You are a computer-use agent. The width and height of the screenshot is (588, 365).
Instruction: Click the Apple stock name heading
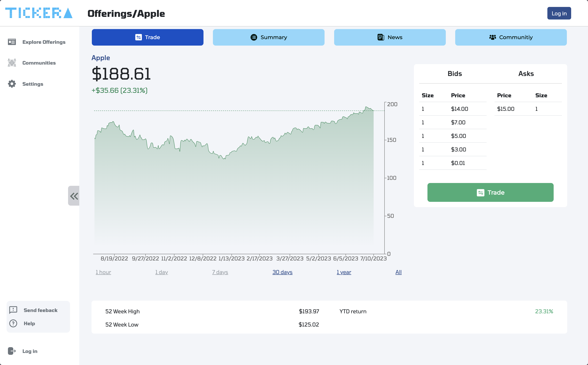(x=101, y=58)
